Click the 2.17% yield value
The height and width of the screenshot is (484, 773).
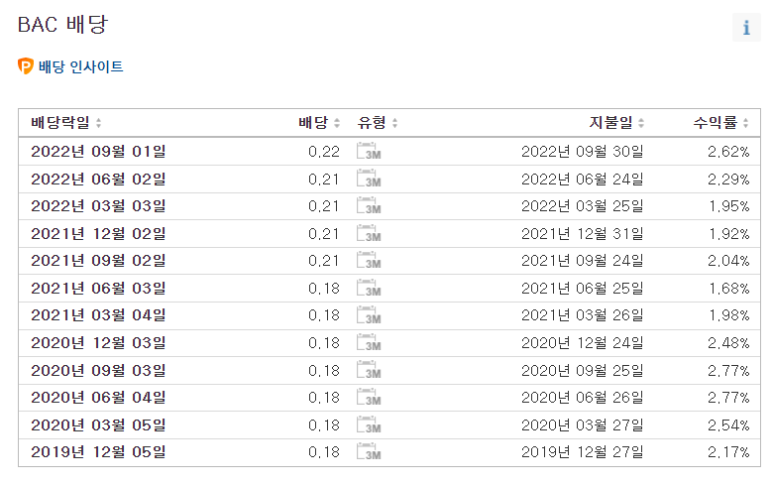[729, 452]
